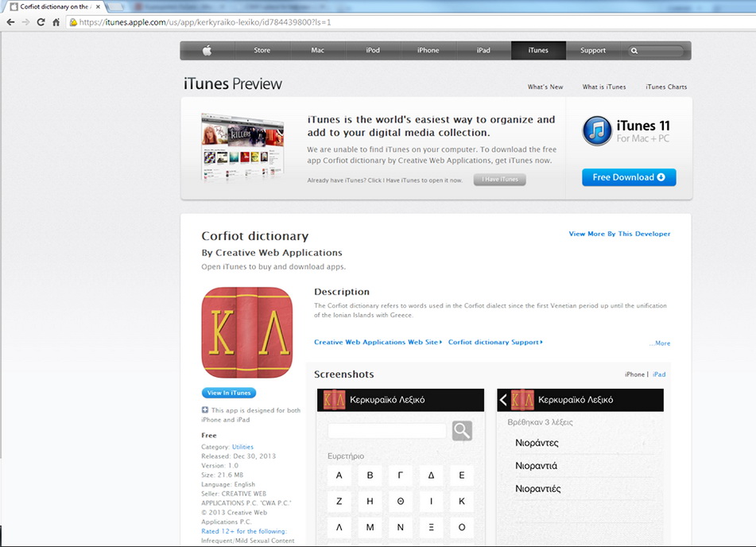This screenshot has height=547, width=756.
Task: Click View More By This Developer
Action: click(619, 234)
